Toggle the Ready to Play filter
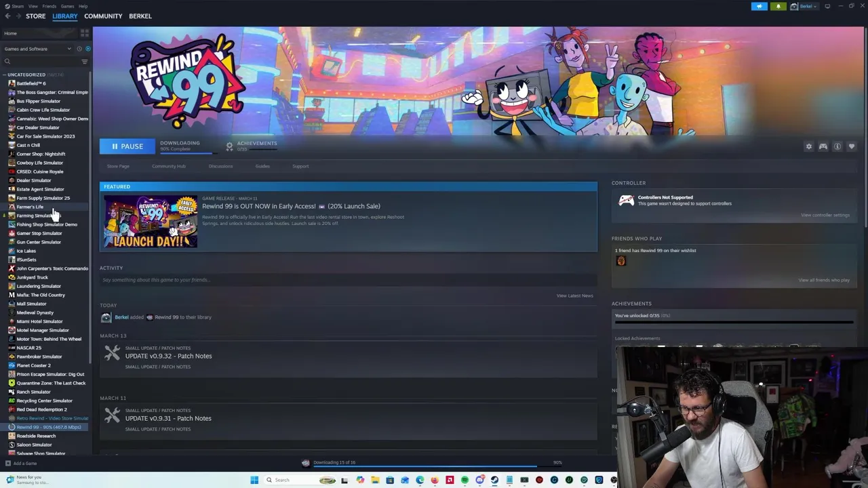868x488 pixels. (x=87, y=49)
